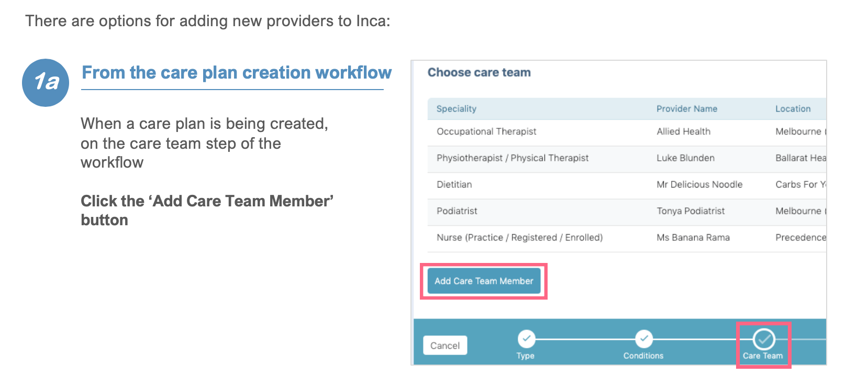The height and width of the screenshot is (374, 868).
Task: Click the Add Care Team Member button
Action: click(484, 281)
